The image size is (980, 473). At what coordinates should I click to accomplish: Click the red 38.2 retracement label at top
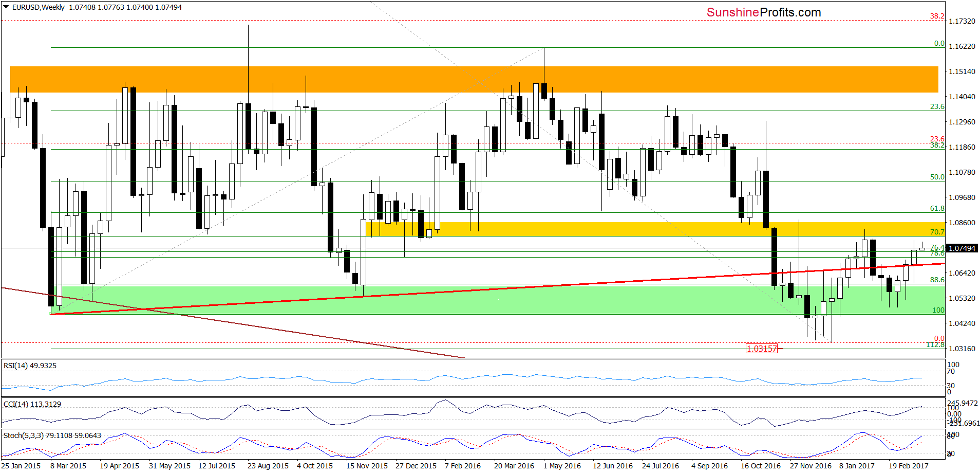(937, 16)
